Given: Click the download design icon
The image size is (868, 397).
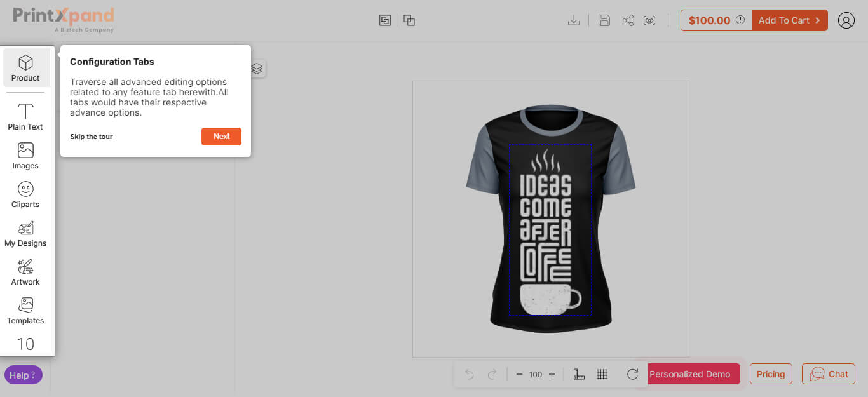Looking at the screenshot, I should pyautogui.click(x=573, y=20).
